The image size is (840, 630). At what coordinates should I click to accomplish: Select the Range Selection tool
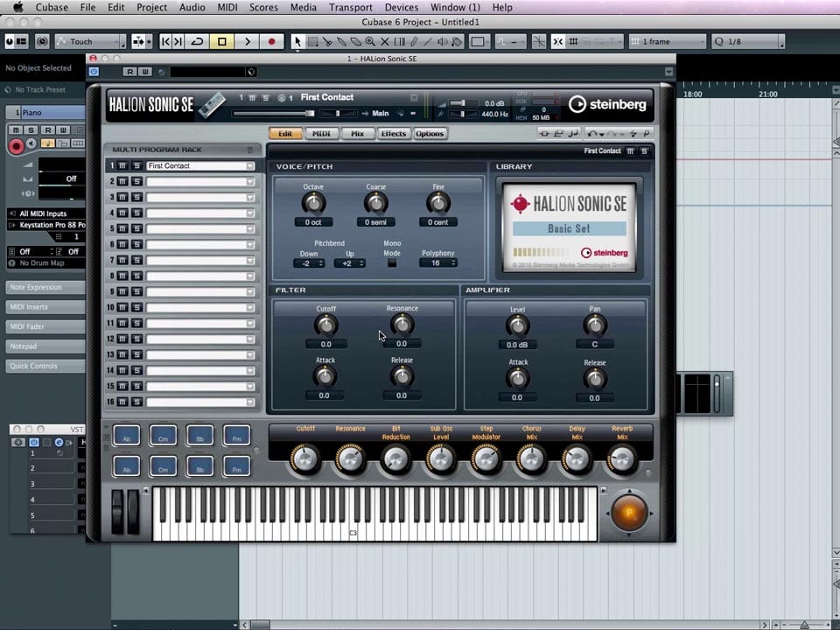click(313, 41)
